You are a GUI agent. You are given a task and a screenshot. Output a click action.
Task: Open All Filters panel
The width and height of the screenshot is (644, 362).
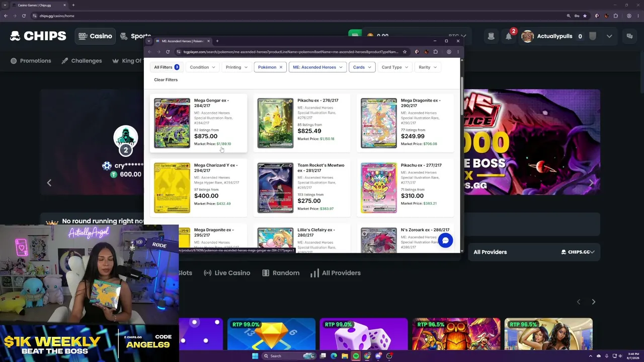click(167, 67)
